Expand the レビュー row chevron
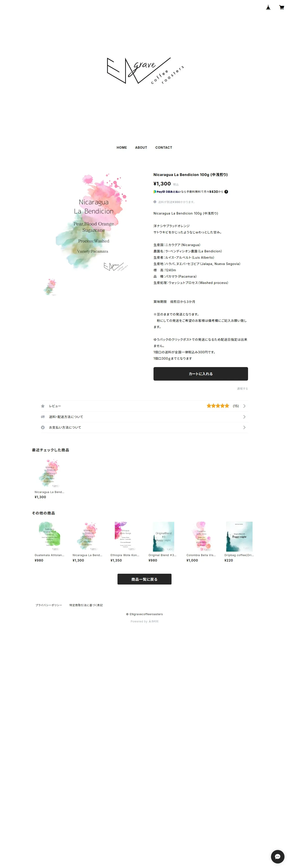The height and width of the screenshot is (868, 289). coord(244,406)
